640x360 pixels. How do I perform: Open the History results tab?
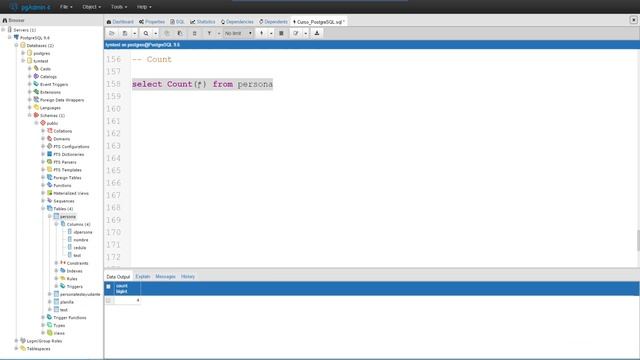[188, 276]
